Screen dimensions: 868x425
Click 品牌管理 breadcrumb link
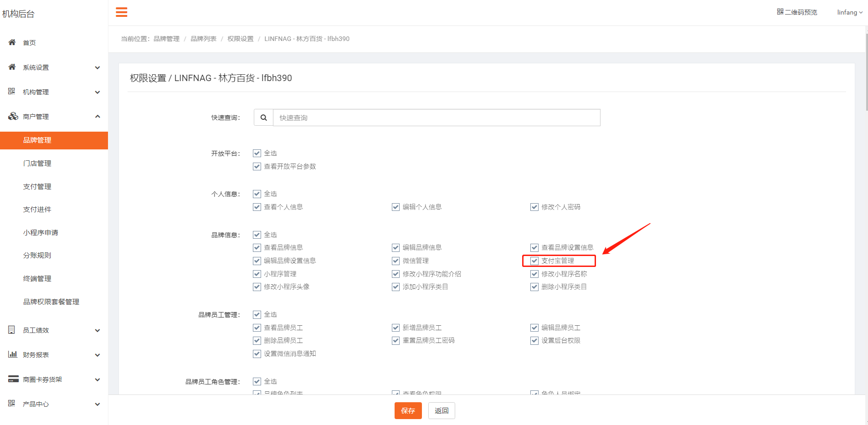pyautogui.click(x=166, y=39)
